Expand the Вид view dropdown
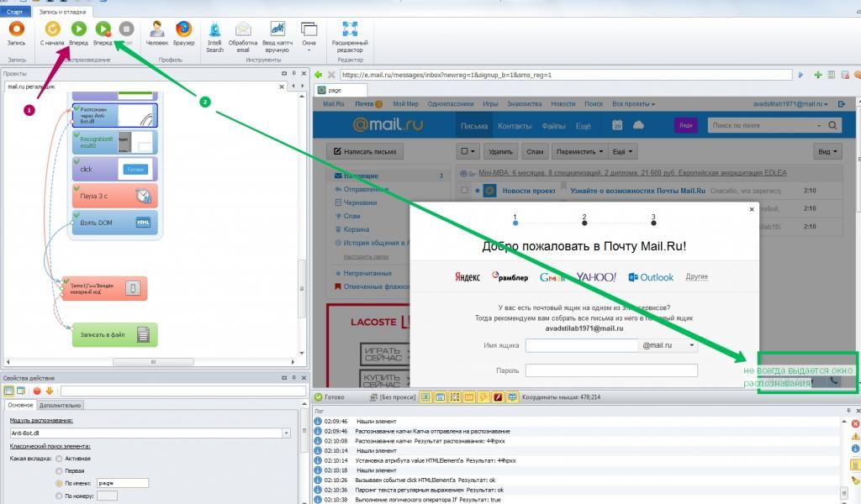Image resolution: width=861 pixels, height=504 pixels. [x=827, y=151]
